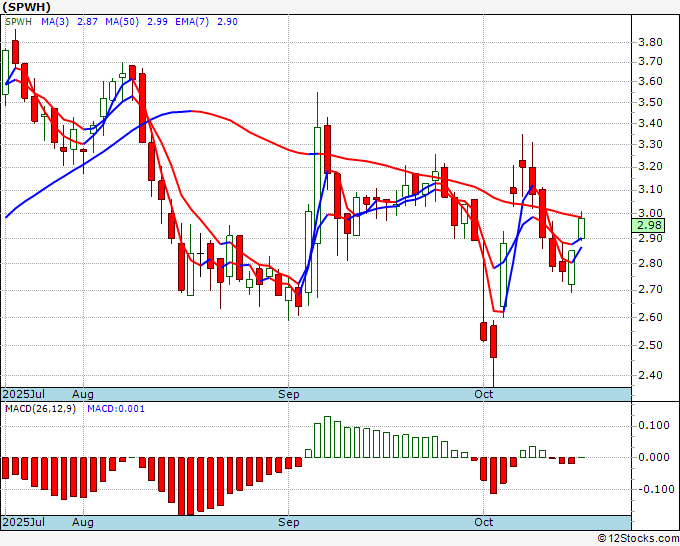Click the EMA(7) value 2.90 in legend
Screen dimensions: 680x546
coord(227,22)
